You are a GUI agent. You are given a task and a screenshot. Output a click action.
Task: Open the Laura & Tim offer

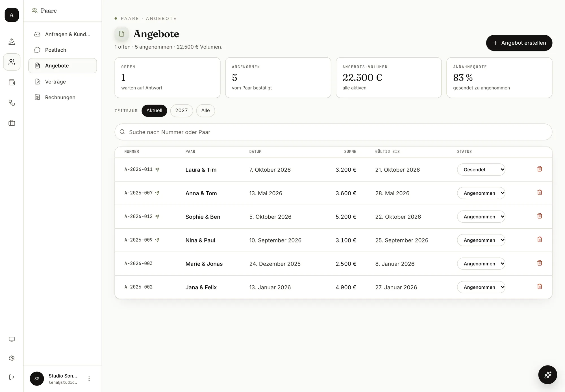201,170
